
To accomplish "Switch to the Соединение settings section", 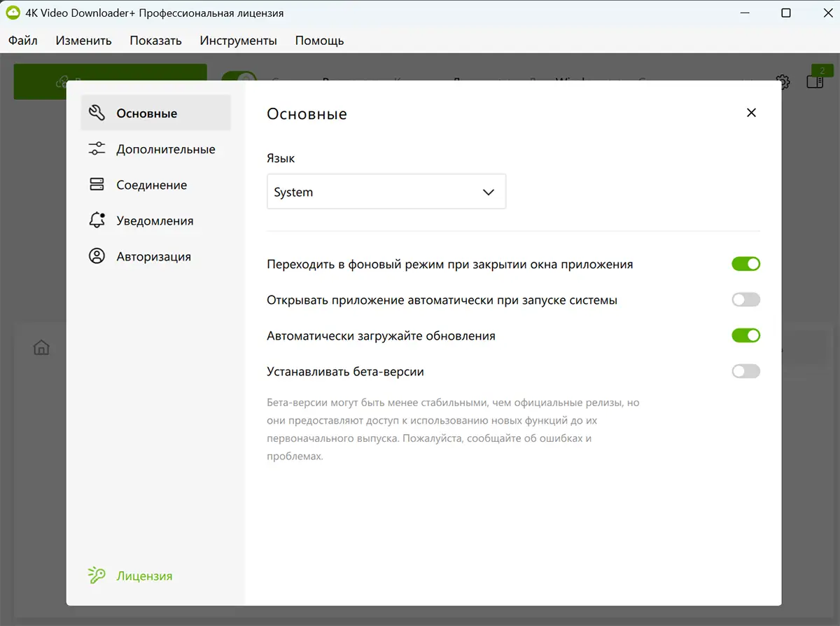I will pyautogui.click(x=155, y=185).
